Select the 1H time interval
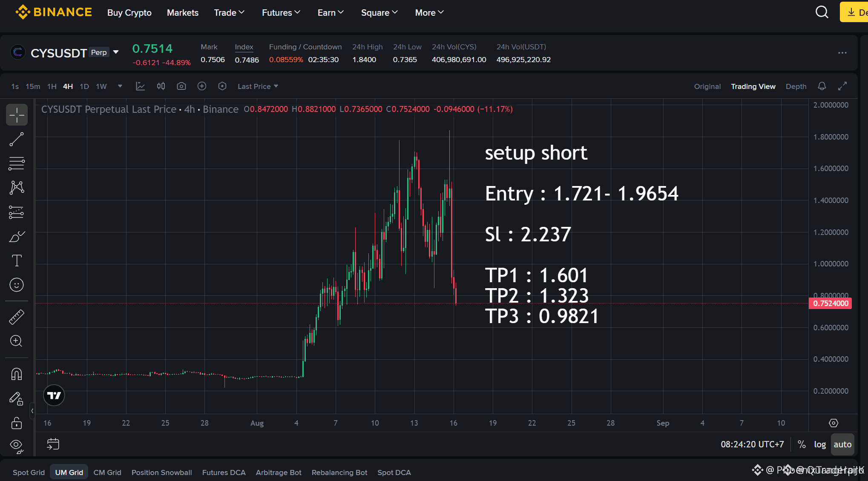 52,86
